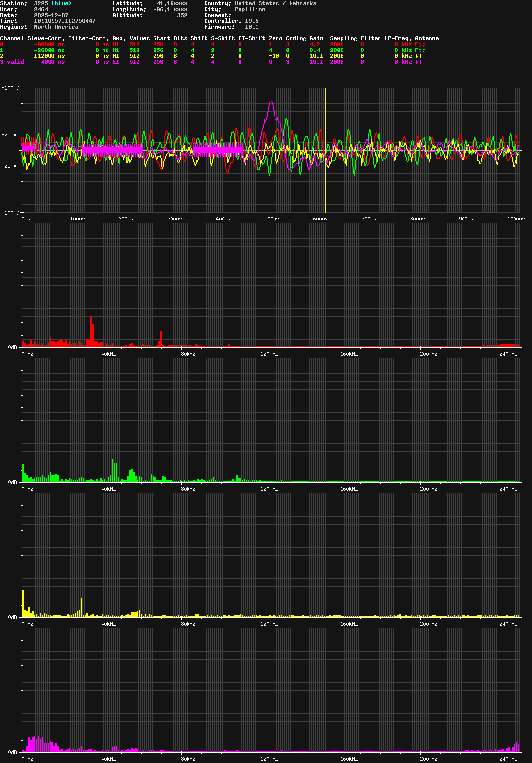532x763 pixels.
Task: Select latitude value "41.16xxxx"
Action: pos(172,3)
